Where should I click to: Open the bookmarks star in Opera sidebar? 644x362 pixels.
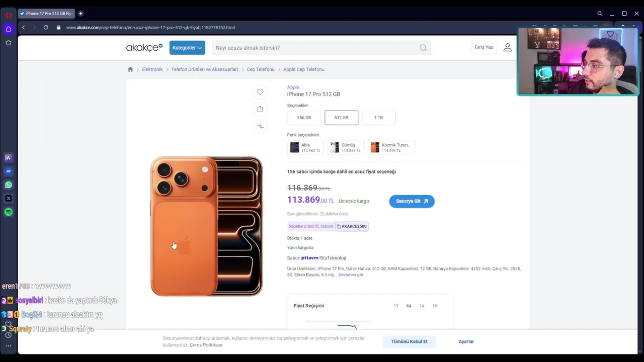coord(9,43)
